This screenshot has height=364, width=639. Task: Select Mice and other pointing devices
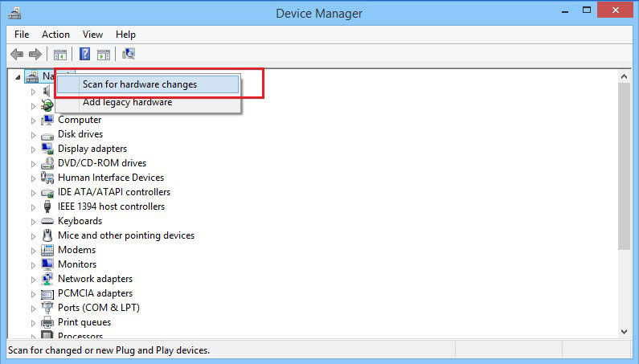(x=125, y=235)
